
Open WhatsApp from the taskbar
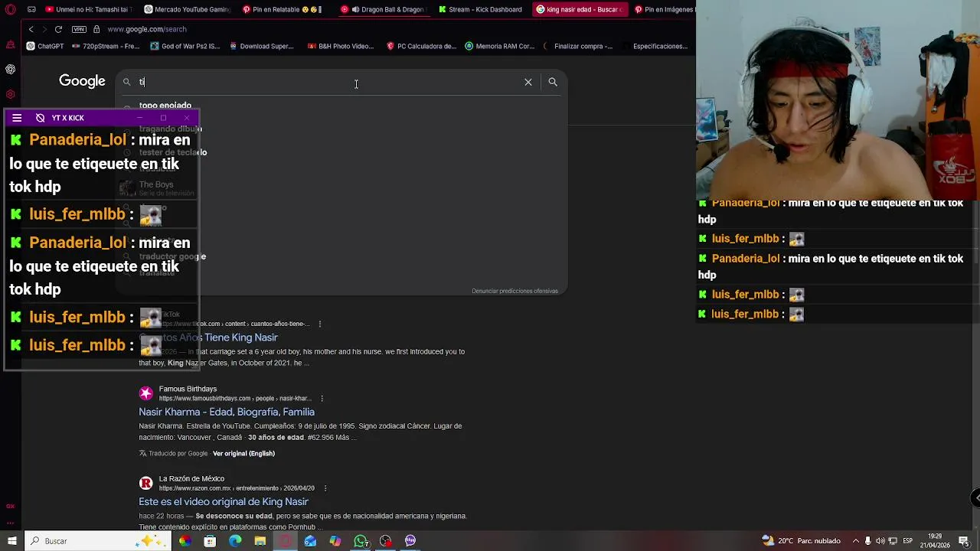[x=361, y=541]
